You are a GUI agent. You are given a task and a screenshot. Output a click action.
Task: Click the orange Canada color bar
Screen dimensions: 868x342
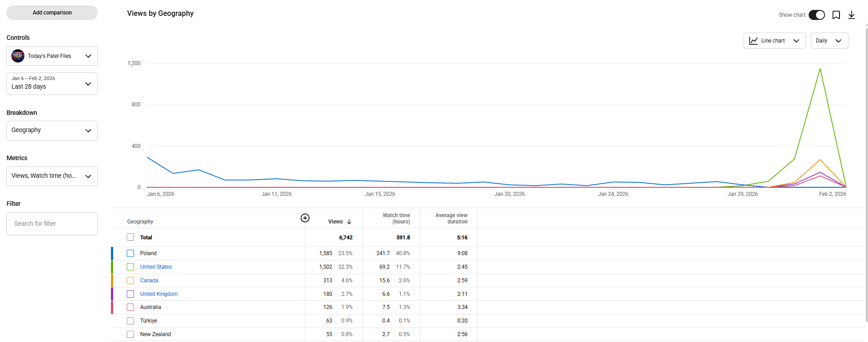click(112, 280)
